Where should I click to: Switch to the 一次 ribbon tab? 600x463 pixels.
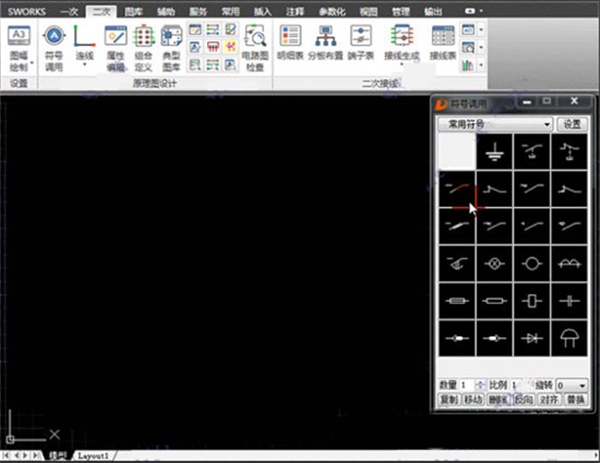[69, 10]
